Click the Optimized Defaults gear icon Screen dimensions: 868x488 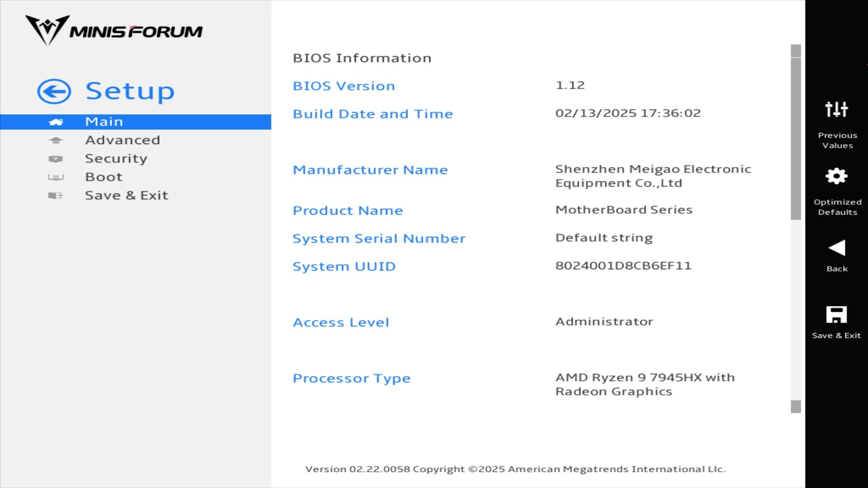pos(837,176)
